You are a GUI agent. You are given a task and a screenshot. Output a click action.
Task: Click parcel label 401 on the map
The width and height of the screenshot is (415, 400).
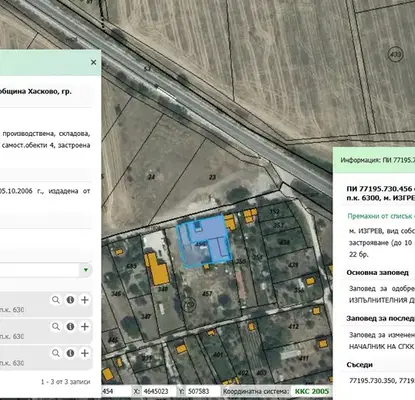coord(218,354)
